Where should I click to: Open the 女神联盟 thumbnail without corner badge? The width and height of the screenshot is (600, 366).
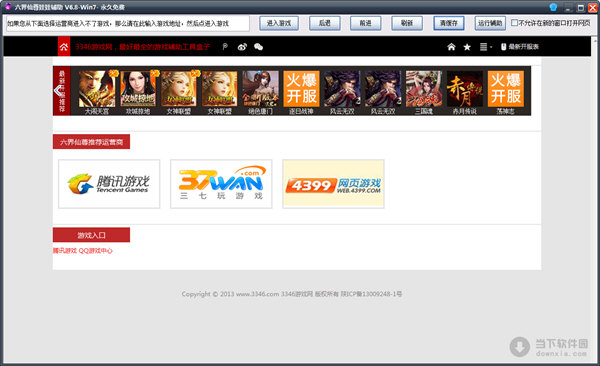point(220,89)
